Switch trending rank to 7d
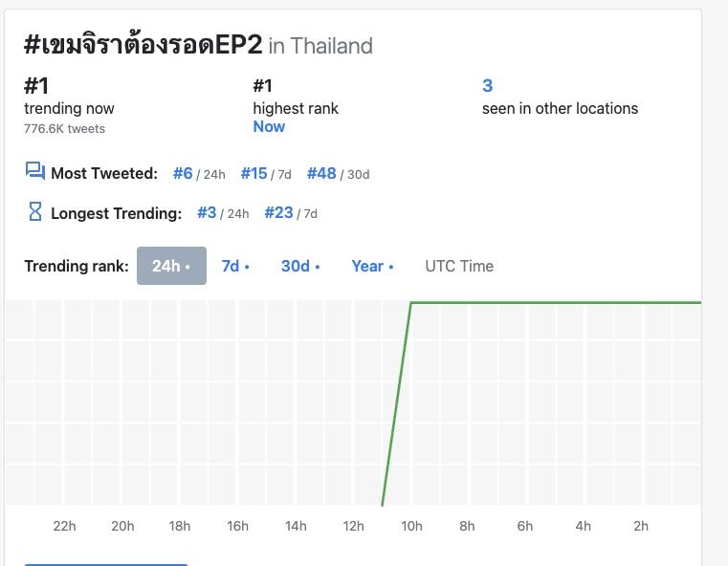 coord(235,267)
